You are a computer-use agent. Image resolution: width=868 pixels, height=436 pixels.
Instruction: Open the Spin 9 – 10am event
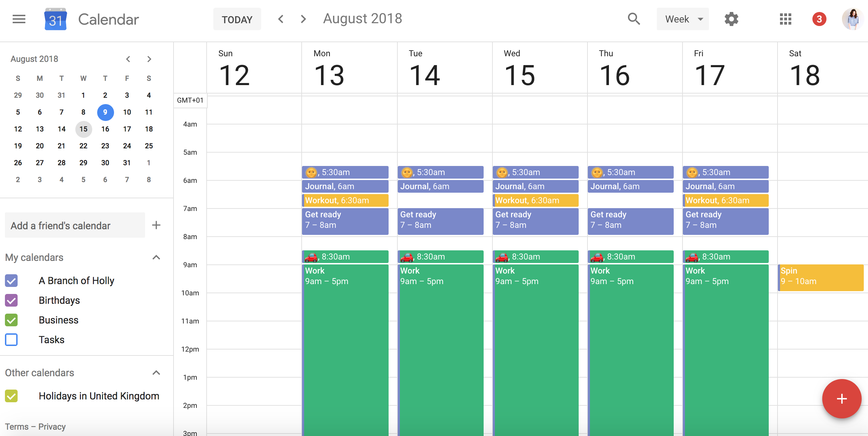tap(820, 278)
